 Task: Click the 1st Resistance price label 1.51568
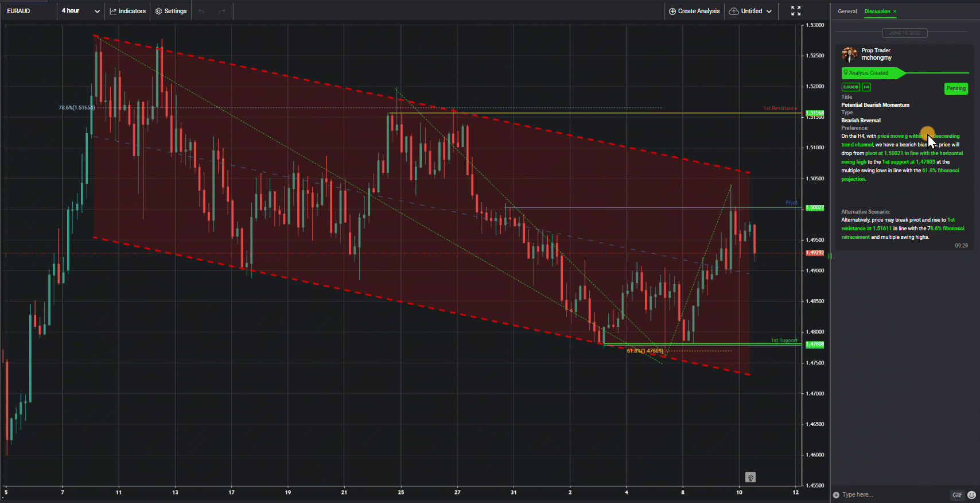click(815, 113)
